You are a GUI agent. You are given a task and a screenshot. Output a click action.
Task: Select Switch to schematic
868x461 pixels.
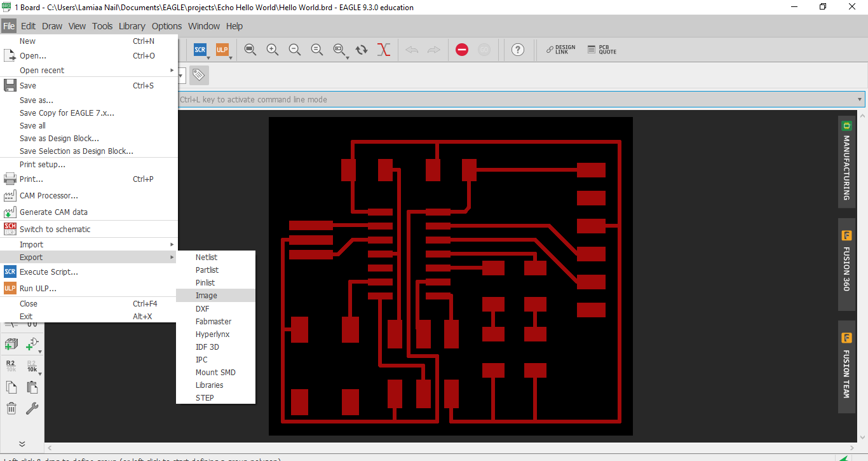coord(89,229)
